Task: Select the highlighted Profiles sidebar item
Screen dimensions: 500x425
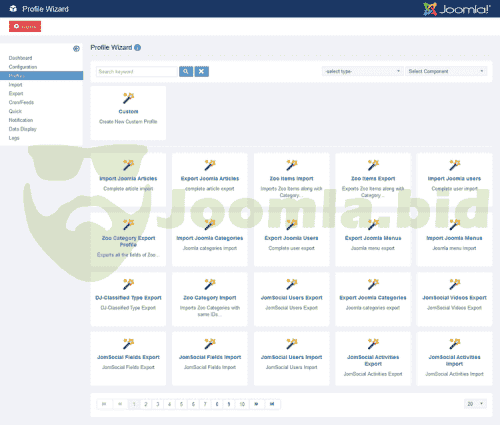Action: (41, 76)
